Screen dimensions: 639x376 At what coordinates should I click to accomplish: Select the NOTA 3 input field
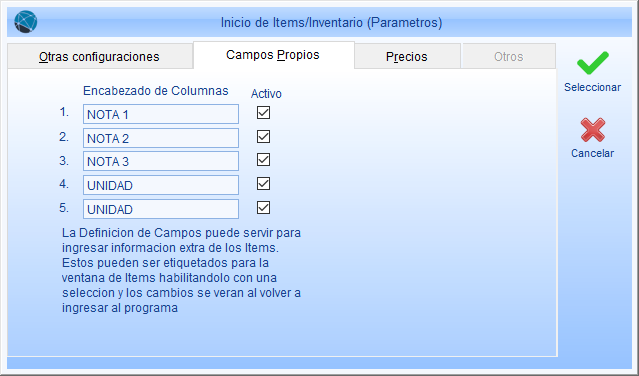point(161,161)
